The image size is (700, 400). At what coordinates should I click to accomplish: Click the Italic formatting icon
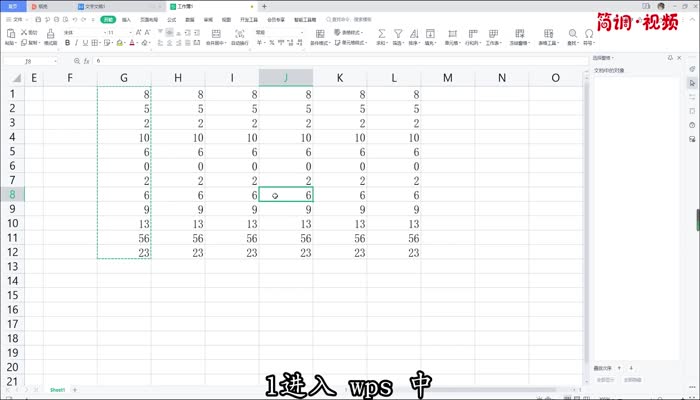point(75,43)
